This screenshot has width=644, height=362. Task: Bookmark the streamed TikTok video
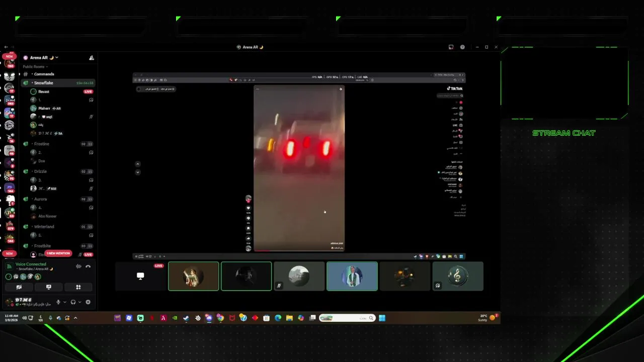point(248,228)
